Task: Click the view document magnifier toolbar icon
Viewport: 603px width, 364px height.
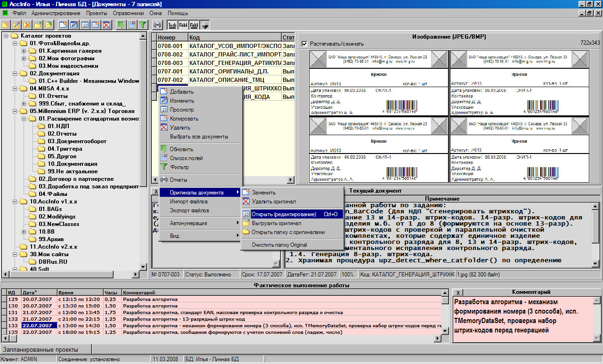Action: click(x=85, y=25)
